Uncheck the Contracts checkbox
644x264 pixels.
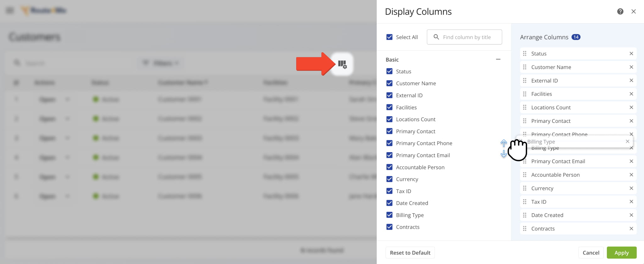(x=389, y=227)
